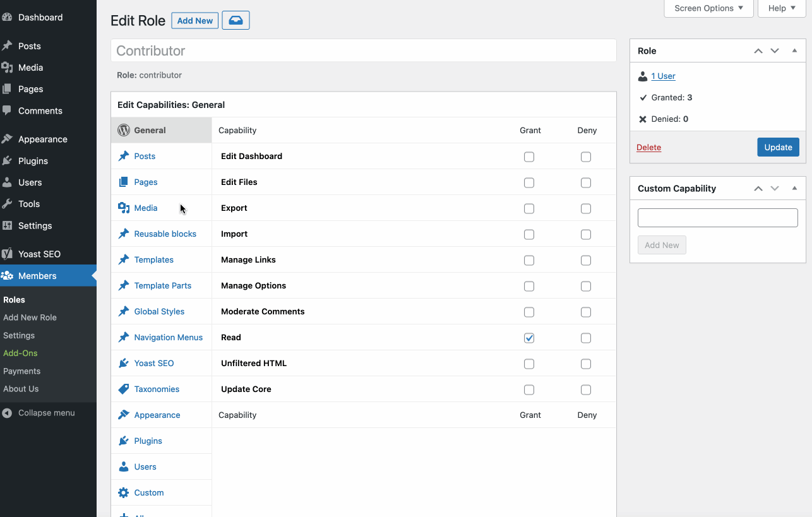812x517 pixels.
Task: Open the Template Parts tab
Action: pos(162,285)
